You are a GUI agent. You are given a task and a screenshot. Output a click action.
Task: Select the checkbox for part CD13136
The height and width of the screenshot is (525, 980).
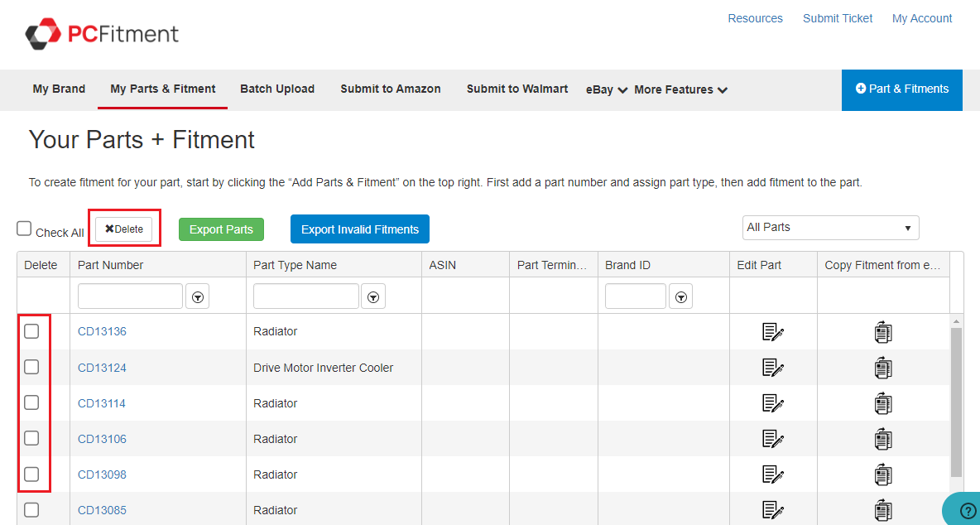coord(31,331)
